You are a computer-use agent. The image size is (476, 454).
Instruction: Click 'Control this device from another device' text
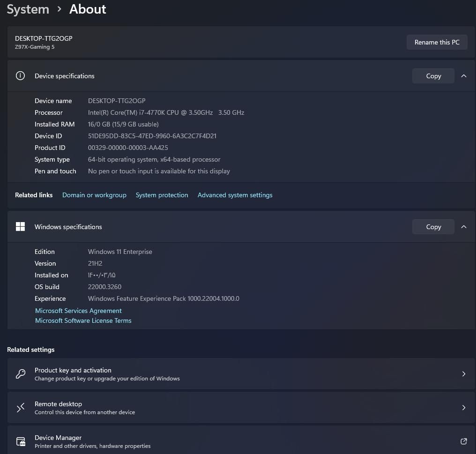[85, 412]
